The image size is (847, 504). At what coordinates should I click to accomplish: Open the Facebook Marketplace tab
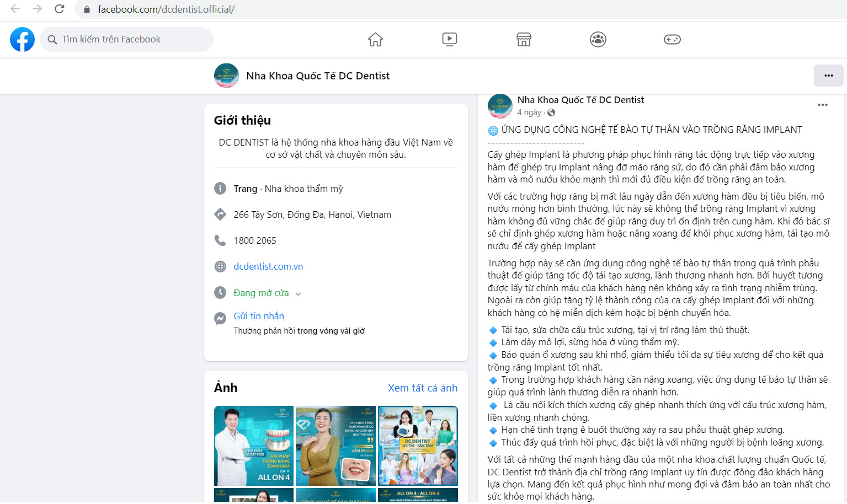(524, 39)
